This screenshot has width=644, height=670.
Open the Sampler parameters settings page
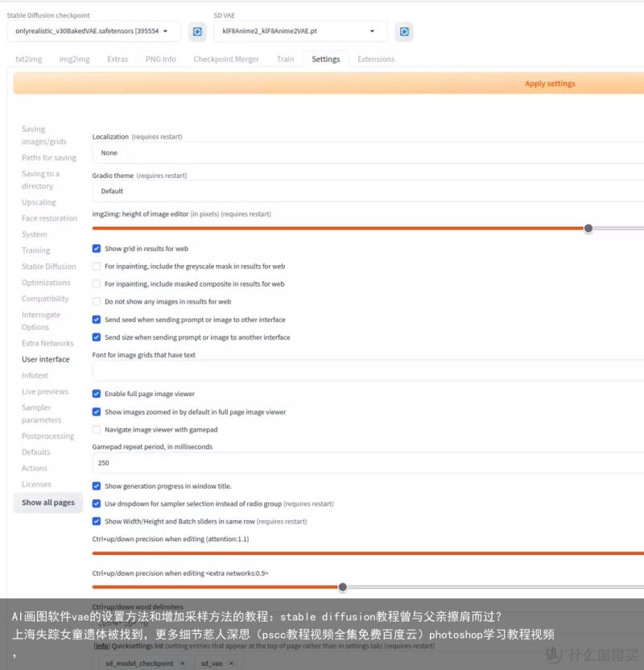(x=41, y=414)
